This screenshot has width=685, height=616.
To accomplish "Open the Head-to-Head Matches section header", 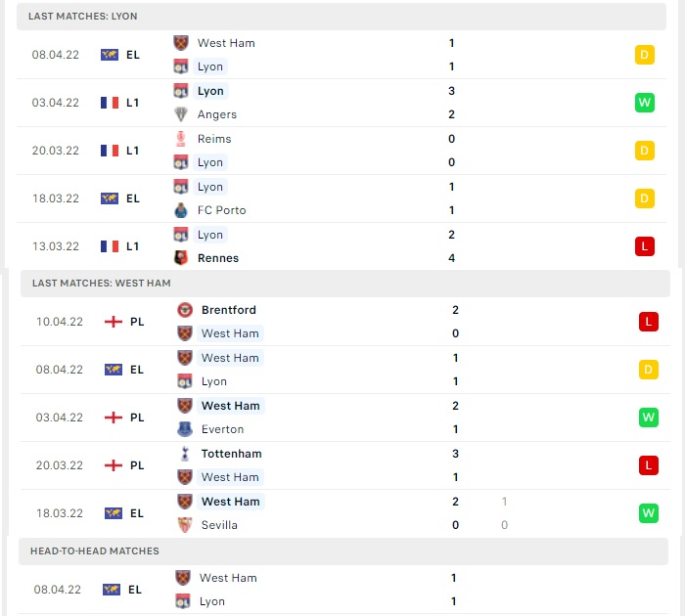I will (343, 550).
